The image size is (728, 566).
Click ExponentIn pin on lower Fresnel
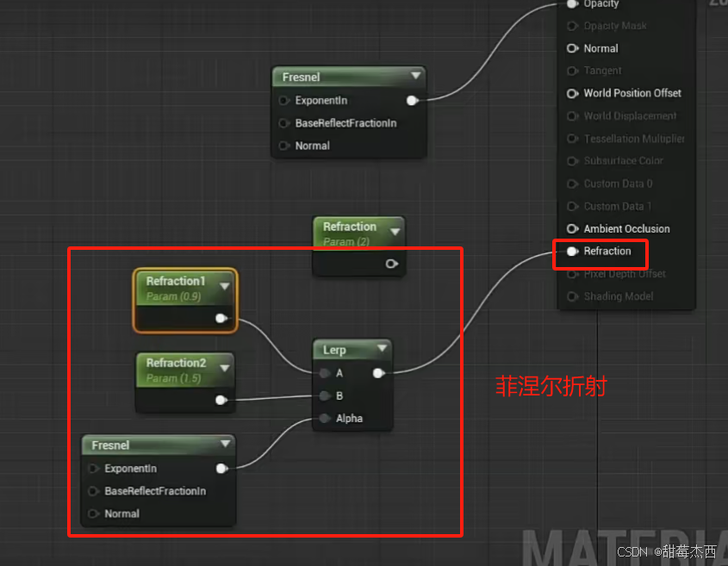(93, 469)
